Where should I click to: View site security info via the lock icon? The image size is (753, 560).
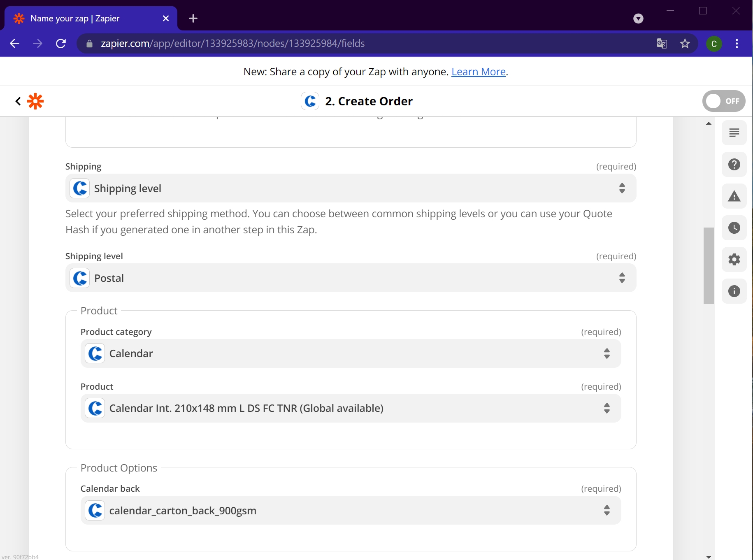(x=89, y=44)
